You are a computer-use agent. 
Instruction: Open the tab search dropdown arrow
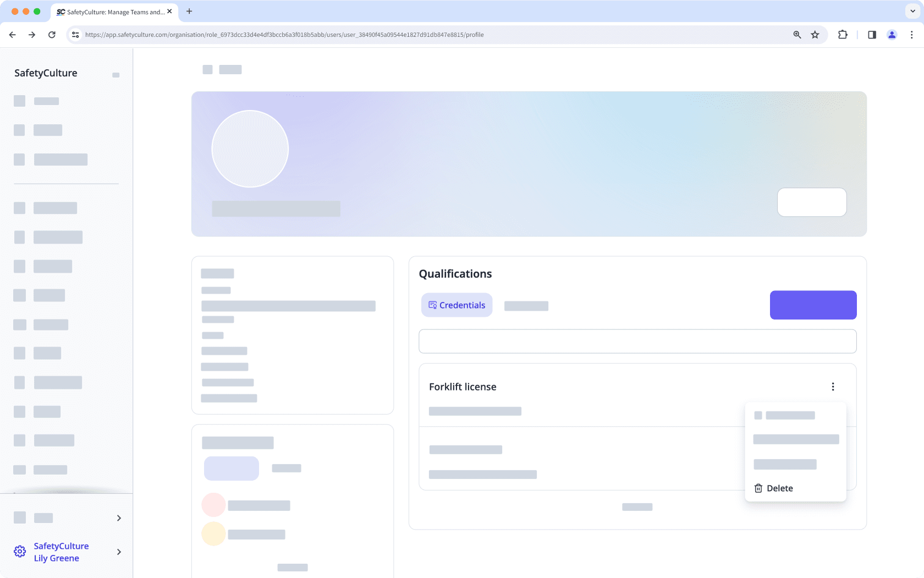point(911,11)
